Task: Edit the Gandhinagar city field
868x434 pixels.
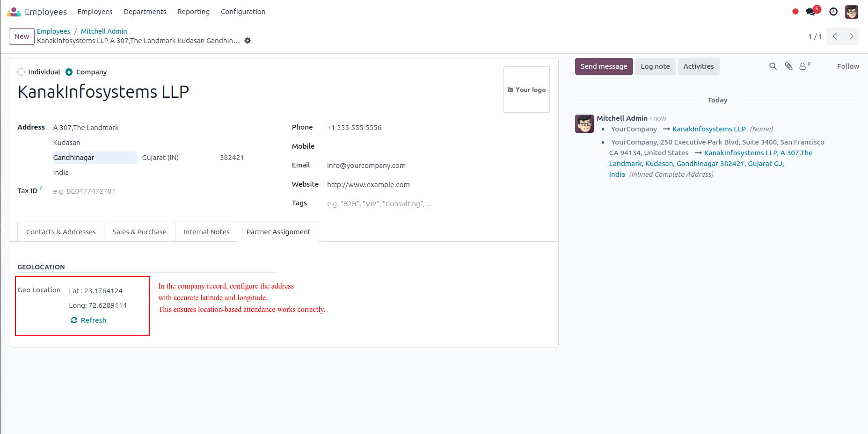Action: click(x=95, y=158)
